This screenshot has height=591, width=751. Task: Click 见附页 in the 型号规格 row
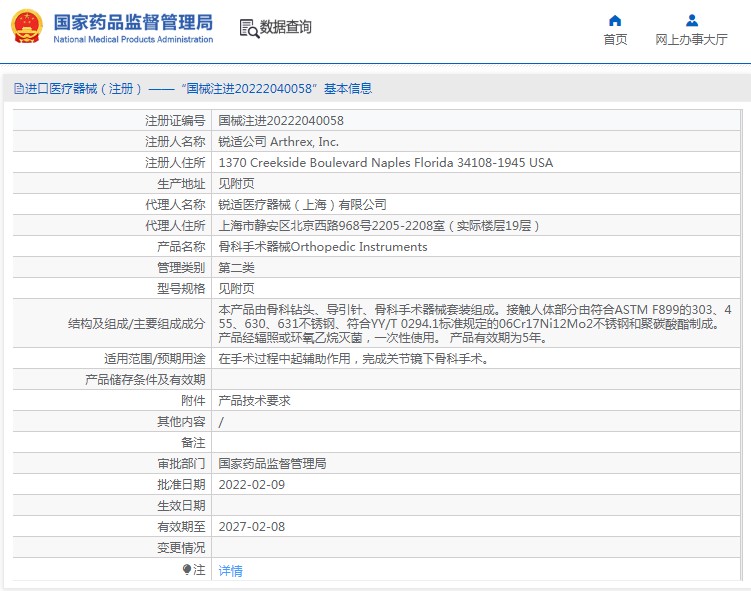[237, 289]
